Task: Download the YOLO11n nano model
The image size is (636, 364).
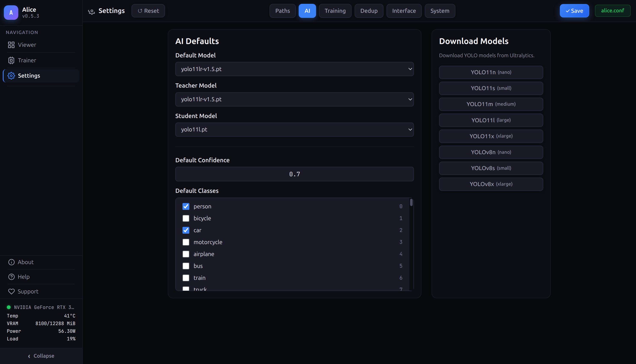Action: [491, 72]
